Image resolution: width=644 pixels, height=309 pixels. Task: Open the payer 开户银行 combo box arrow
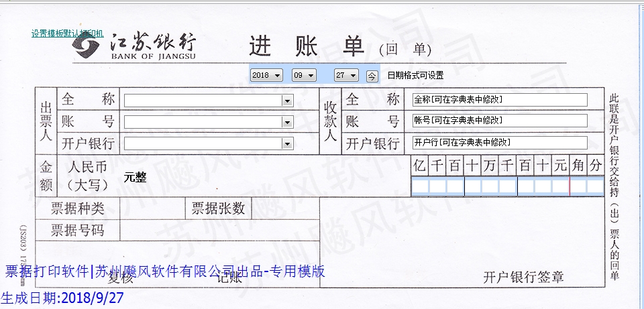pyautogui.click(x=288, y=143)
